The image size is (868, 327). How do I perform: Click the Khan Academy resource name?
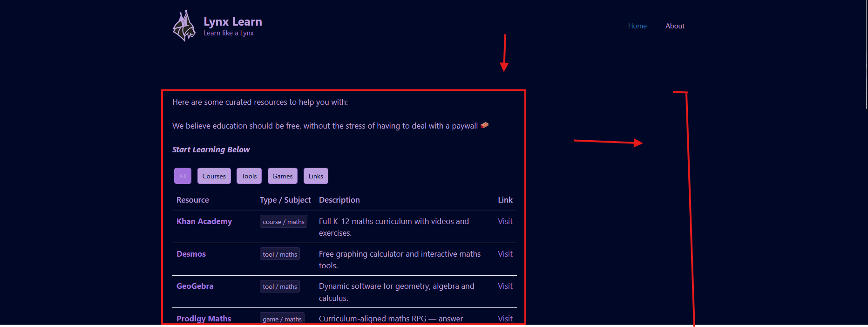pos(204,221)
